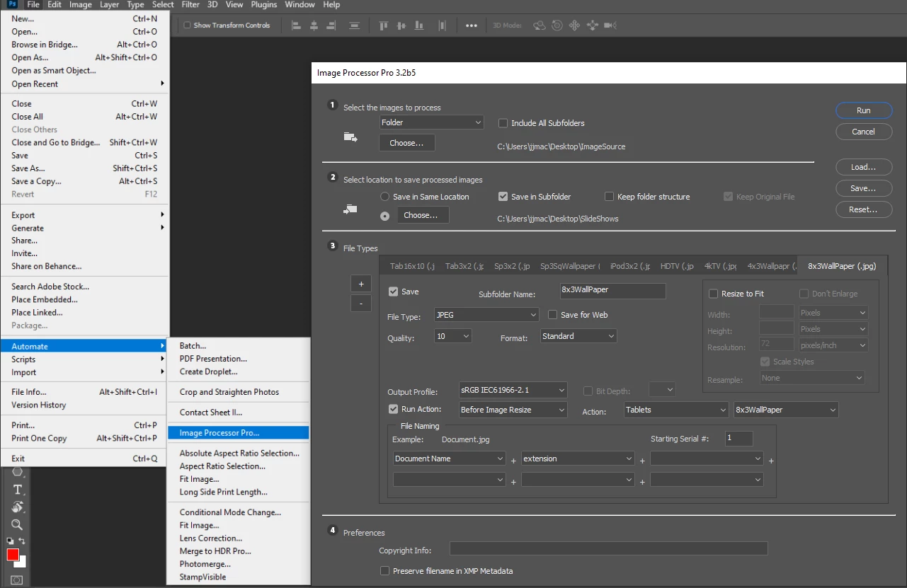Click the red foreground color swatch
Image resolution: width=907 pixels, height=588 pixels.
(13, 554)
